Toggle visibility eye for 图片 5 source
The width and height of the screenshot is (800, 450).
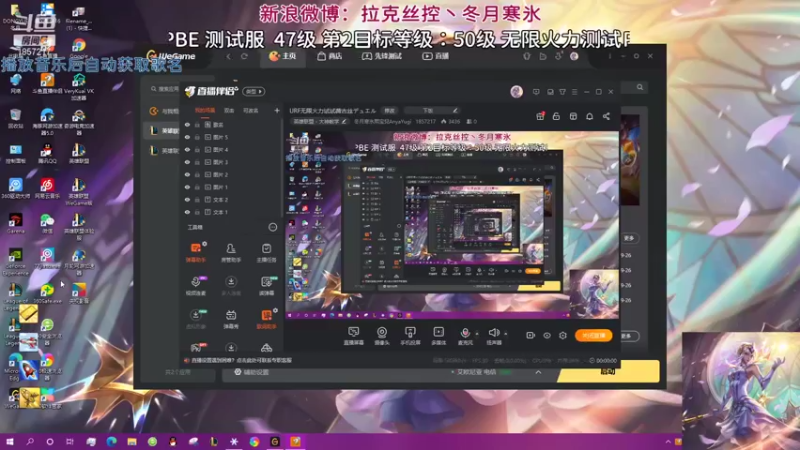click(187, 137)
